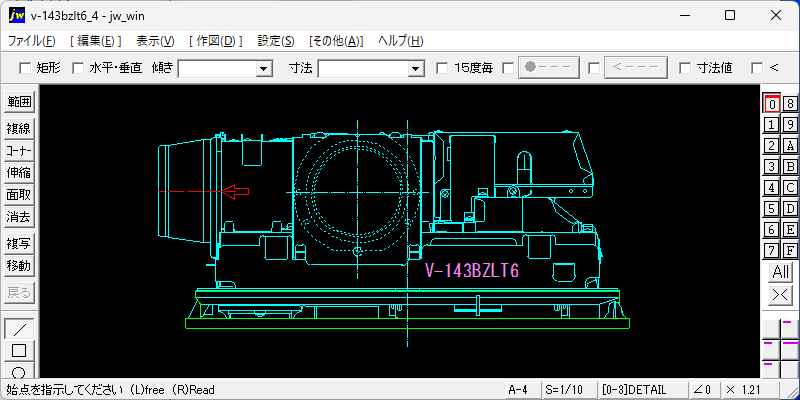The width and height of the screenshot is (800, 400).
Task: Open the ヘルプ(H) menu
Action: [401, 41]
